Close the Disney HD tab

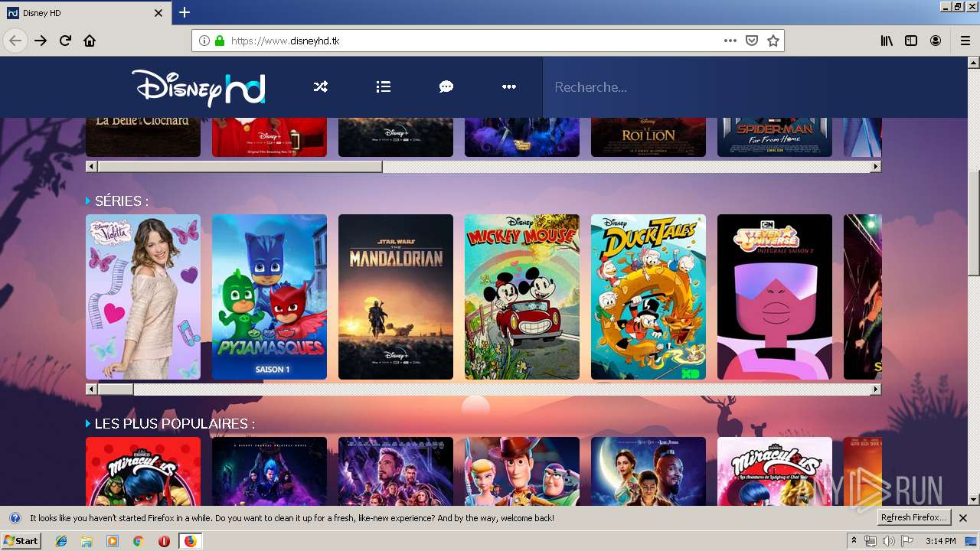[158, 13]
